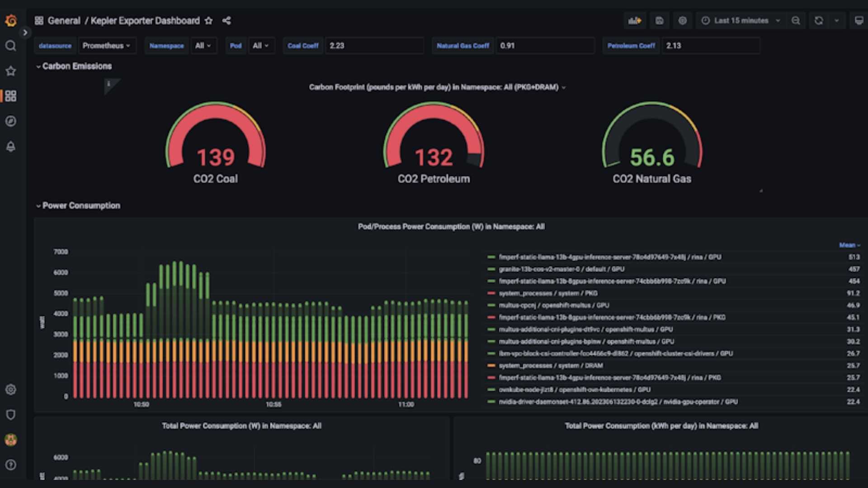Open the Last 15 minutes time picker

(x=741, y=21)
